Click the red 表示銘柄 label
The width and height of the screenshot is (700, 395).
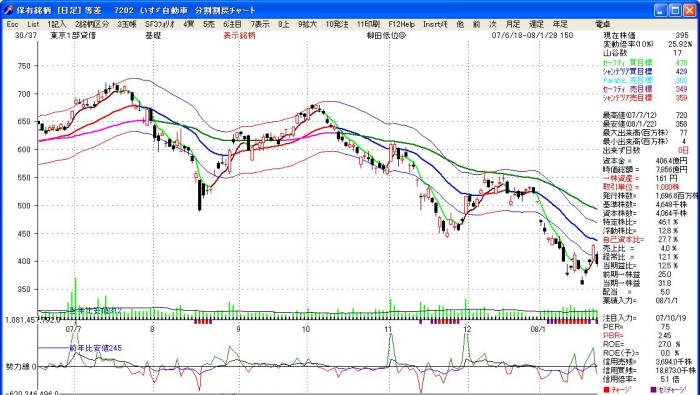click(x=239, y=36)
